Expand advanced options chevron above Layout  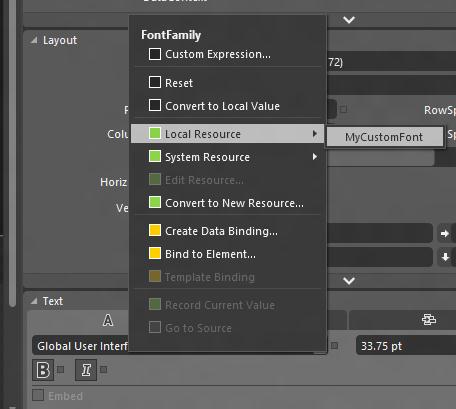tap(349, 20)
